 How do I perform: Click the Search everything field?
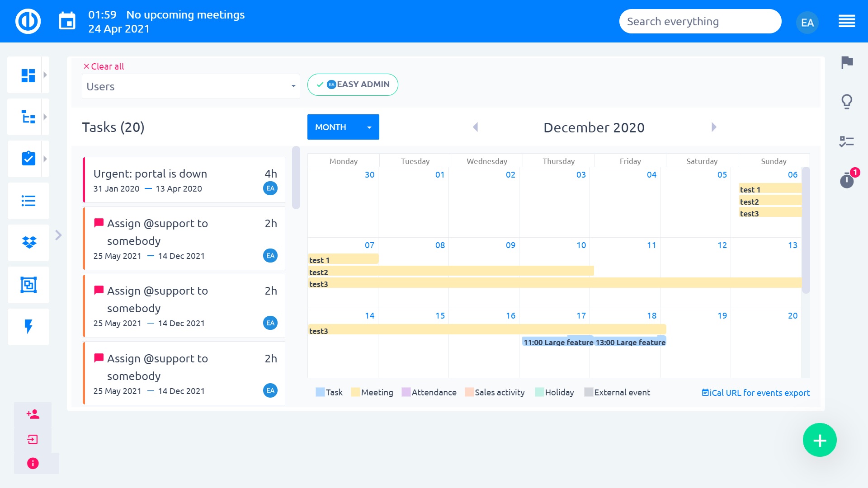pyautogui.click(x=700, y=21)
